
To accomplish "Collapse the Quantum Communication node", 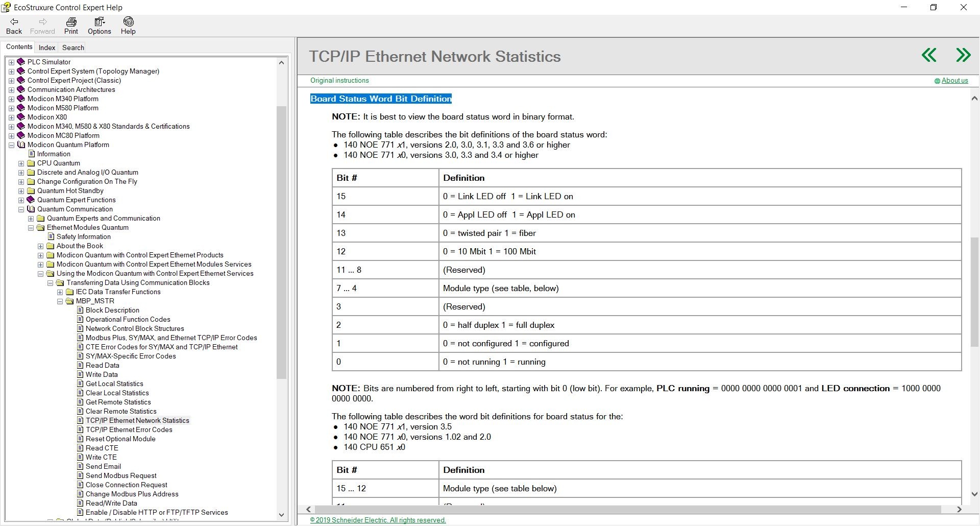I will [21, 209].
